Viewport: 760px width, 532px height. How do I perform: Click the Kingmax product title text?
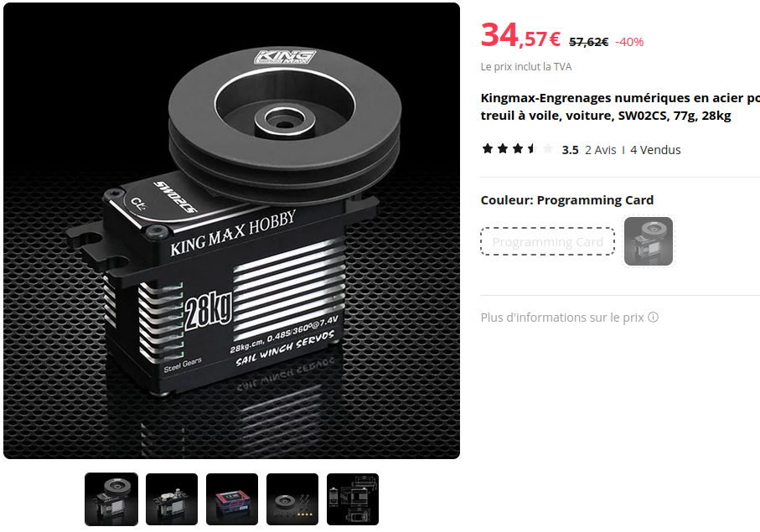pyautogui.click(x=620, y=106)
